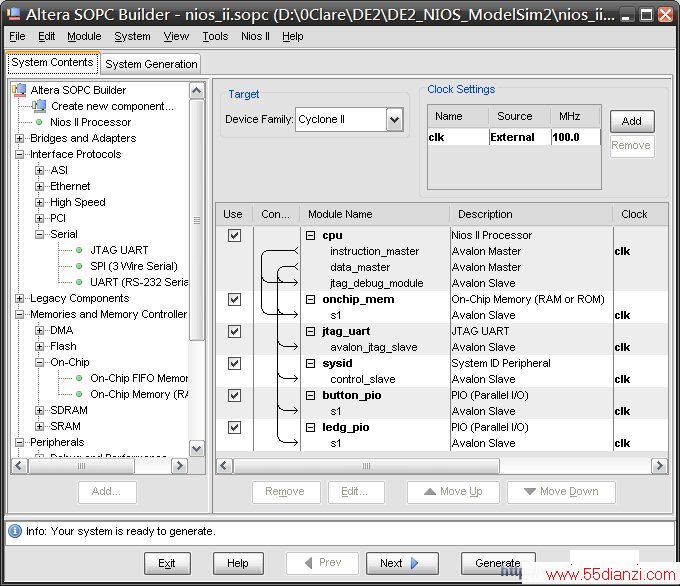Screen dimensions: 680x586
Task: Click the green dot beside SPI (3 Wire Serial)
Action: click(79, 266)
